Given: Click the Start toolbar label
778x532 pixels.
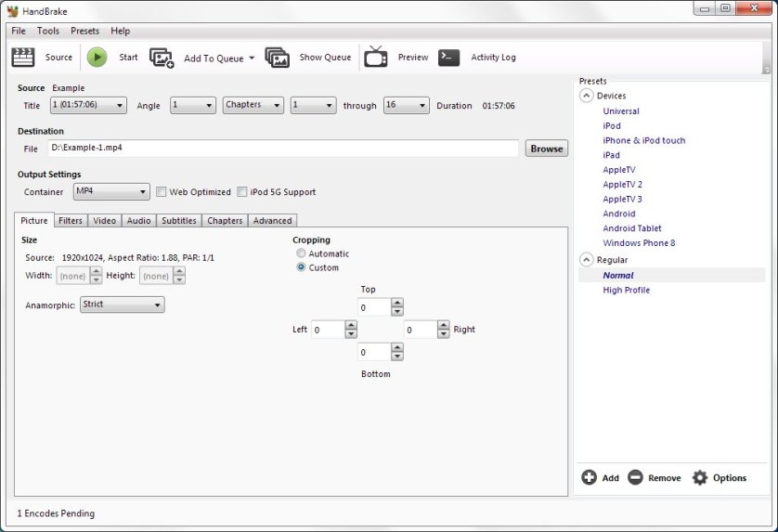Looking at the screenshot, I should click(128, 57).
